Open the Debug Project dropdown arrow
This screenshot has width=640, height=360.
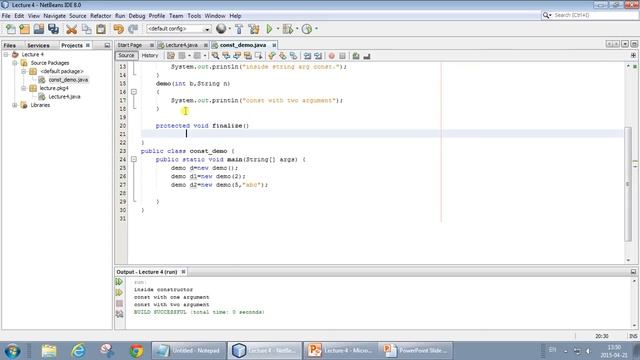[x=297, y=29]
